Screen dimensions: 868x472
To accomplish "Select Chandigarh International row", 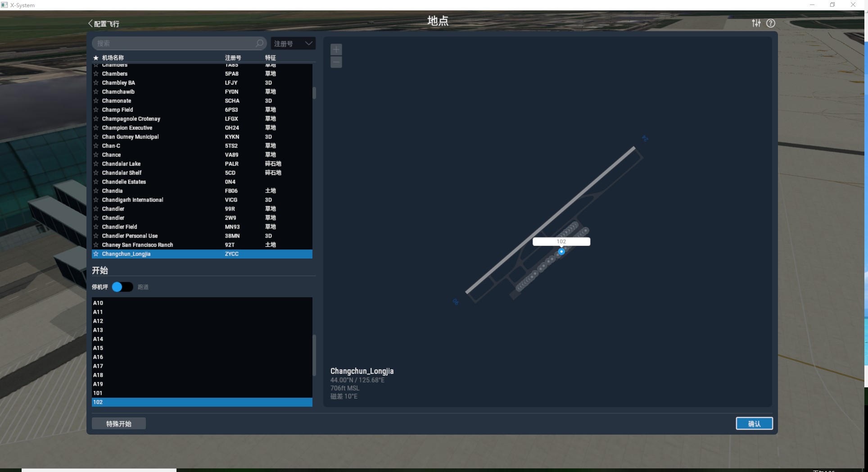I will tap(202, 200).
